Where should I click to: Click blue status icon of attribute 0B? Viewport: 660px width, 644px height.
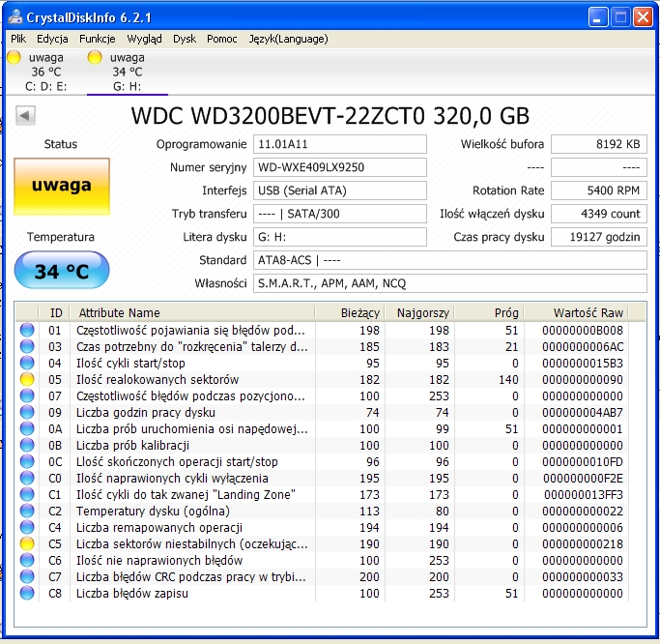pos(27,445)
